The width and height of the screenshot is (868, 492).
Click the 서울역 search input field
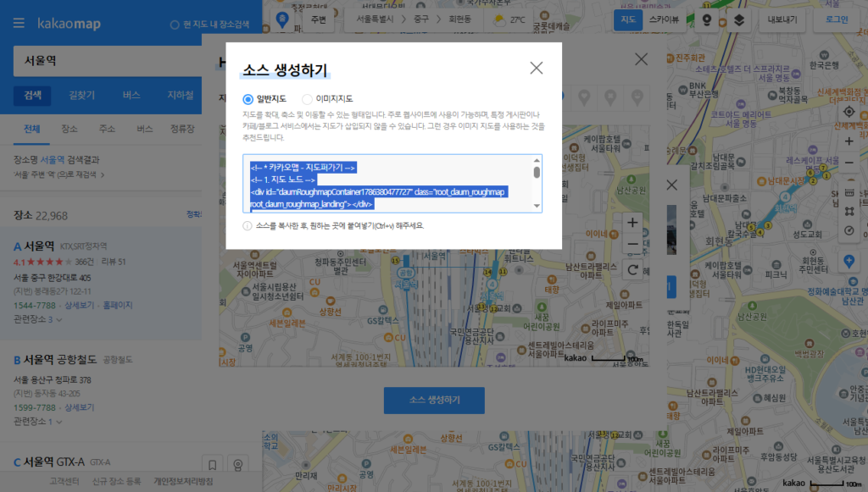108,61
